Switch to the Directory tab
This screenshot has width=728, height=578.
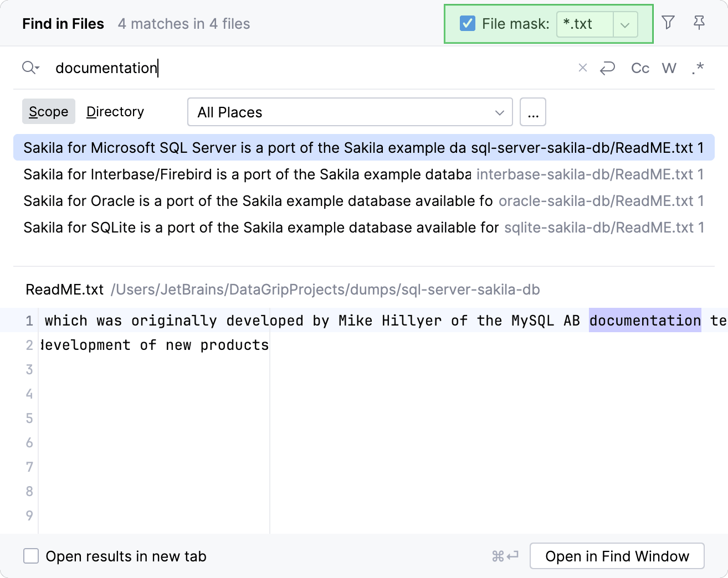[x=115, y=111]
